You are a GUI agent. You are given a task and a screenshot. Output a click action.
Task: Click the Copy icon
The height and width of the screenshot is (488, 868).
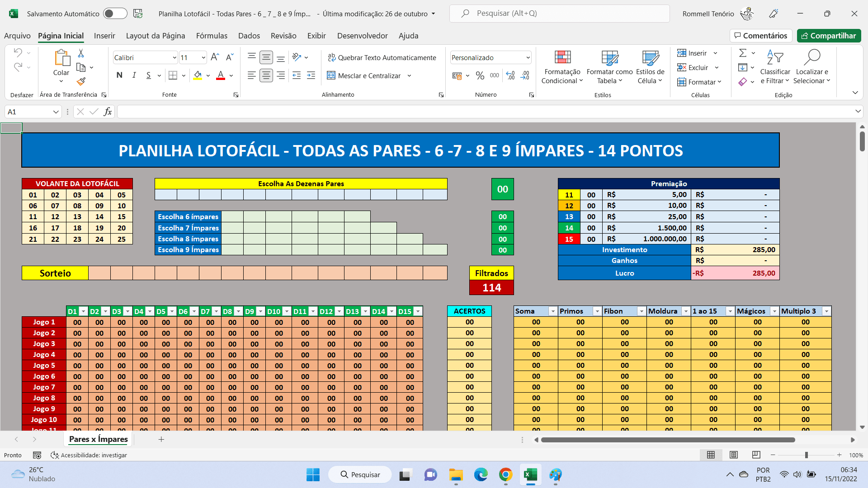click(x=81, y=67)
